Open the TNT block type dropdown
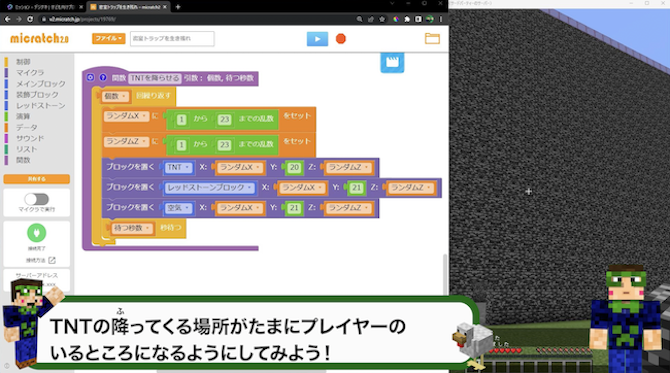670x373 pixels. click(x=178, y=167)
